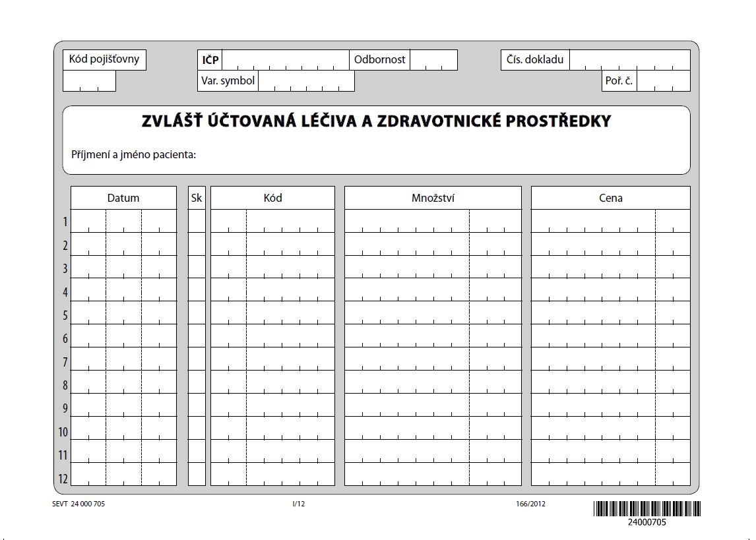
Task: Select the Datum column header
Action: click(x=124, y=198)
